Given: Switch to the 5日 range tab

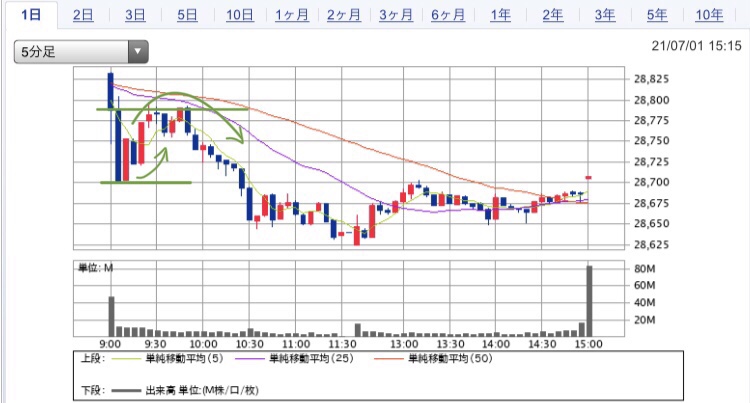Looking at the screenshot, I should point(188,15).
